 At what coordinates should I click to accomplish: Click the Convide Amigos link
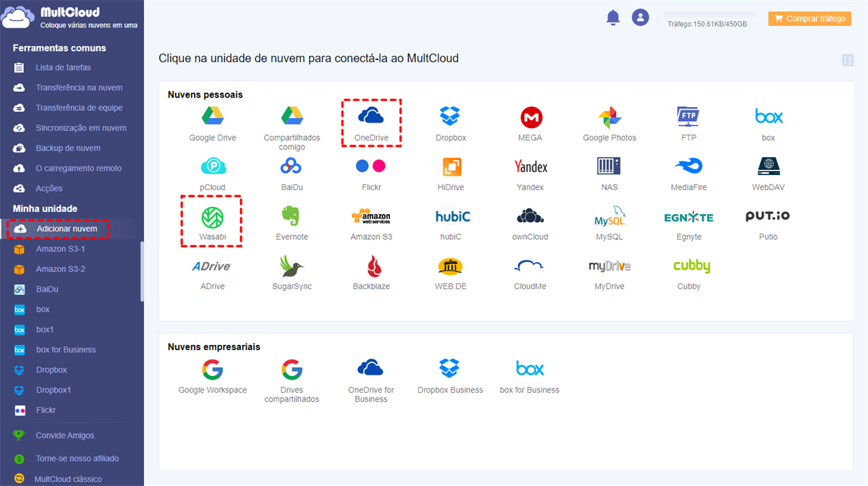coord(65,435)
